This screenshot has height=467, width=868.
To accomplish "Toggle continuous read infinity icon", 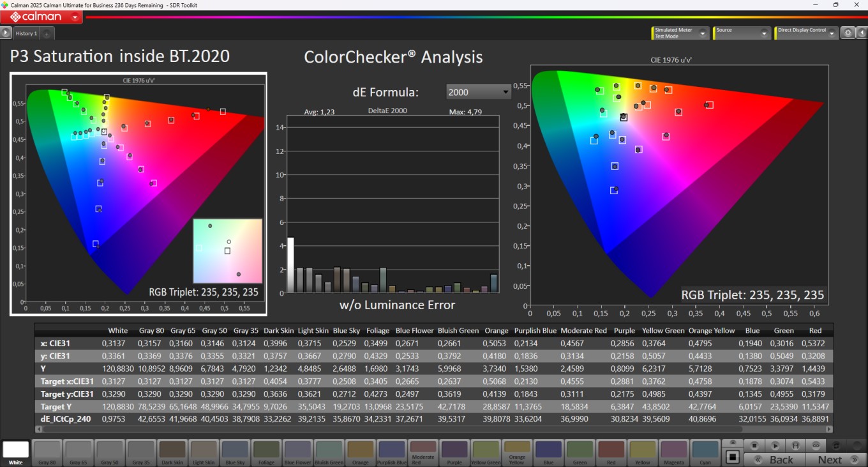I will pos(816,445).
